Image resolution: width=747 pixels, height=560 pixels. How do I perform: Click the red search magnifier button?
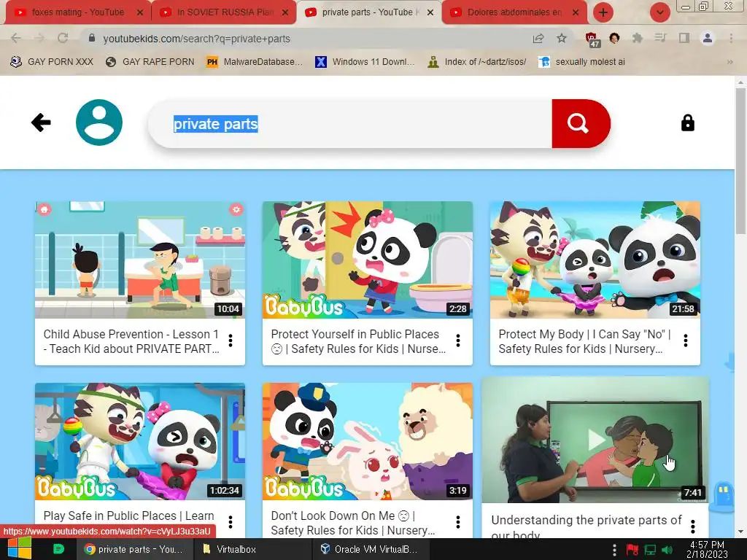click(x=581, y=124)
